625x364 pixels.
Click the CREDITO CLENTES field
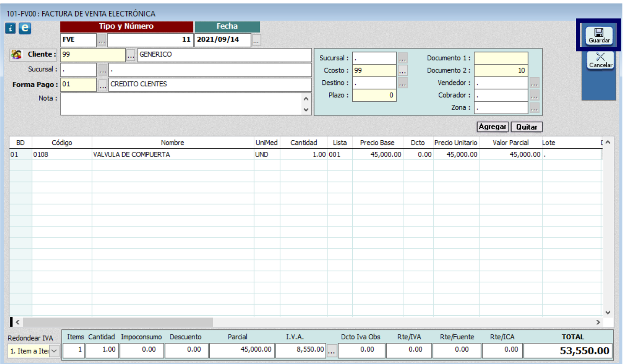coord(210,85)
